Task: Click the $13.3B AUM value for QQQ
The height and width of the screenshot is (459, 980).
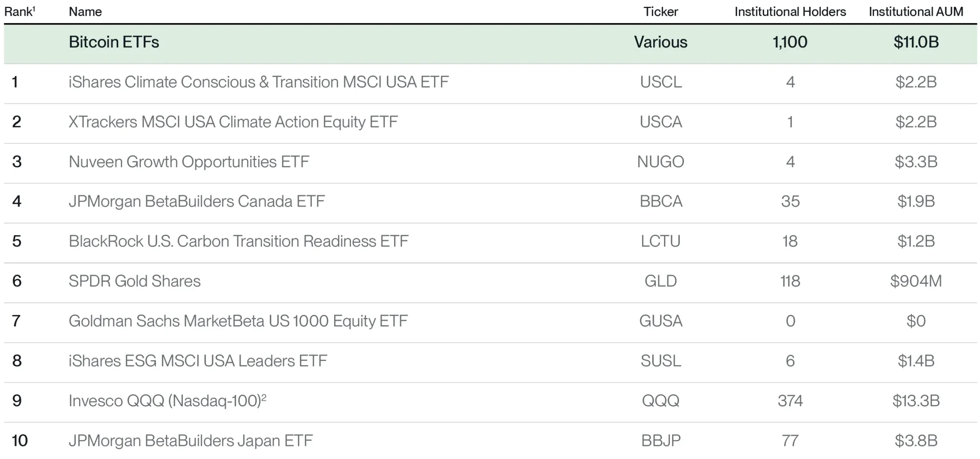Action: coord(915,401)
